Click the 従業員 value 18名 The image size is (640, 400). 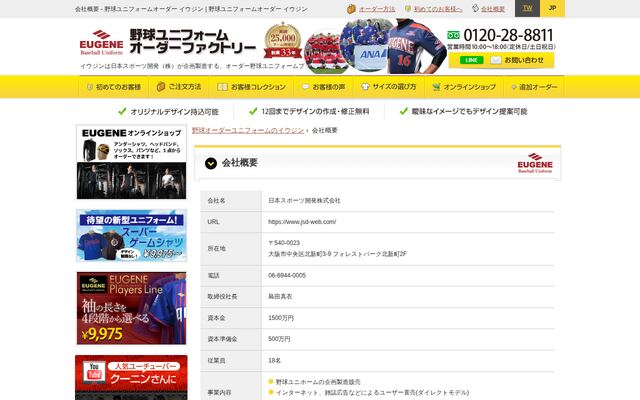click(x=274, y=361)
